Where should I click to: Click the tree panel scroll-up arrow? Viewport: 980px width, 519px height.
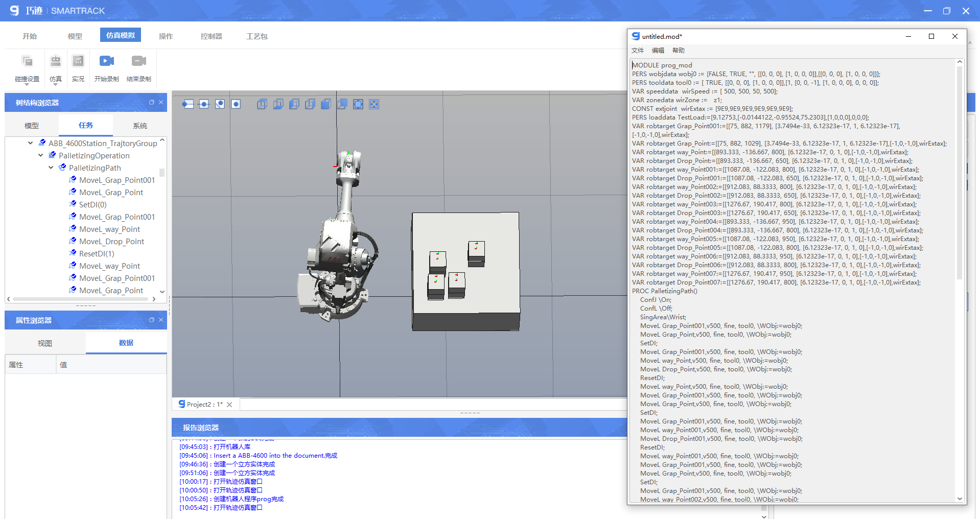162,140
